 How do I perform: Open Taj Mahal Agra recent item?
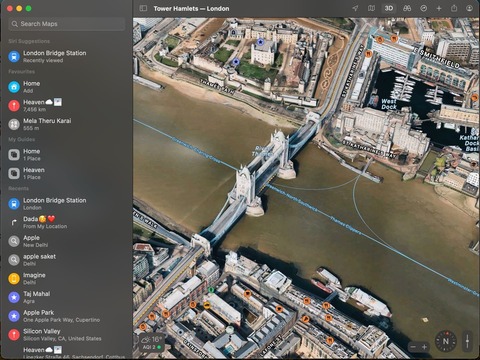point(67,297)
